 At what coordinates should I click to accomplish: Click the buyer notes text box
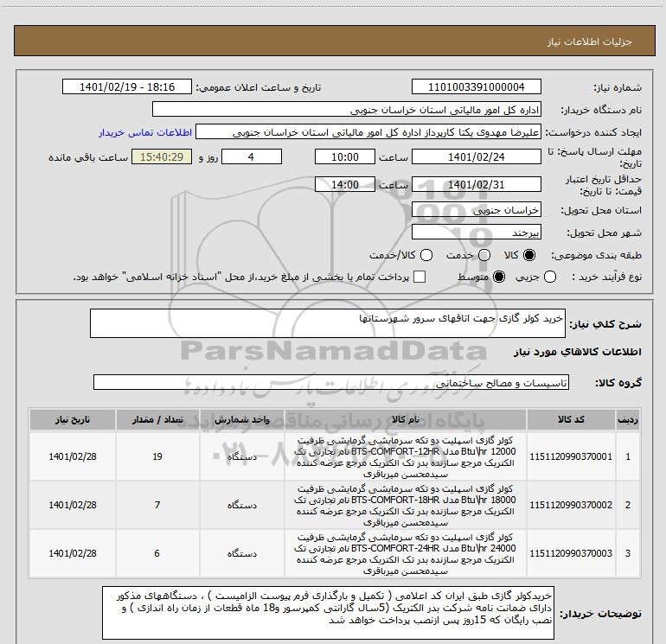coord(328,613)
